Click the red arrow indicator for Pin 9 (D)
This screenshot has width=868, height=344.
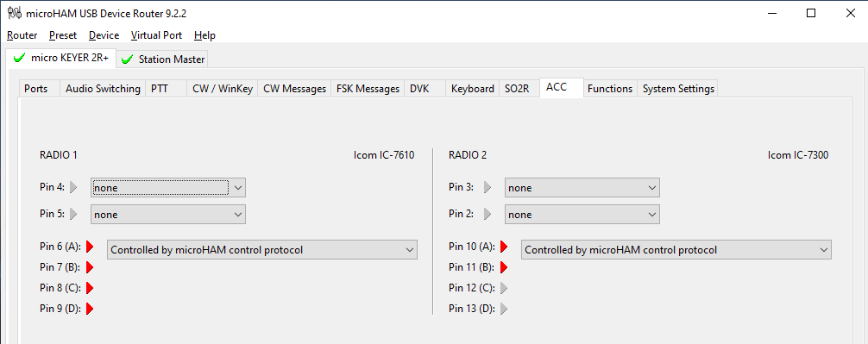pos(90,309)
